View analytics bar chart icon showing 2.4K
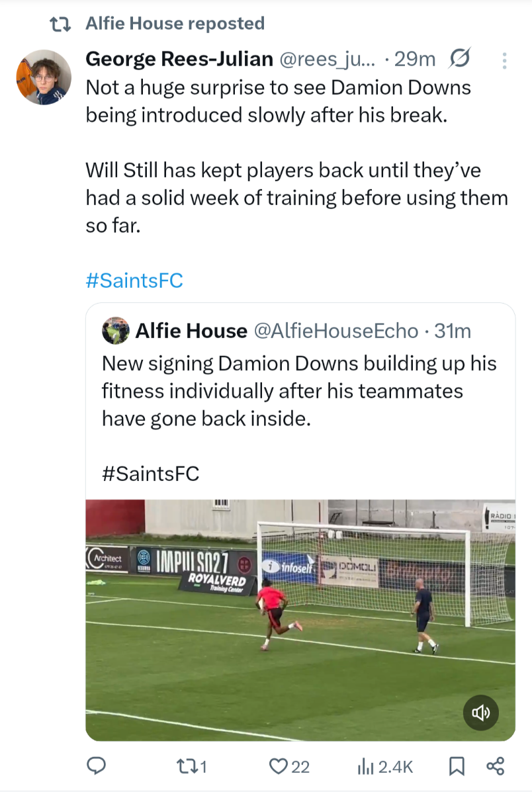Image resolution: width=532 pixels, height=794 pixels. point(385,766)
